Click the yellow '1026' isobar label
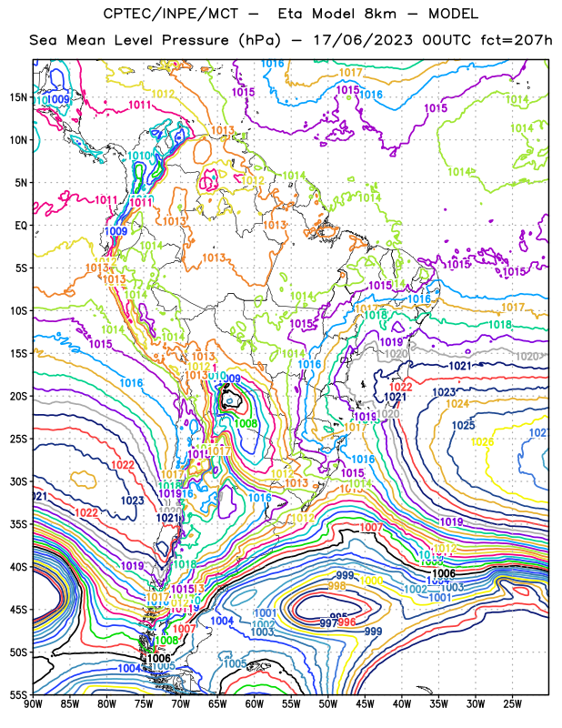The height and width of the screenshot is (728, 562). tap(483, 442)
